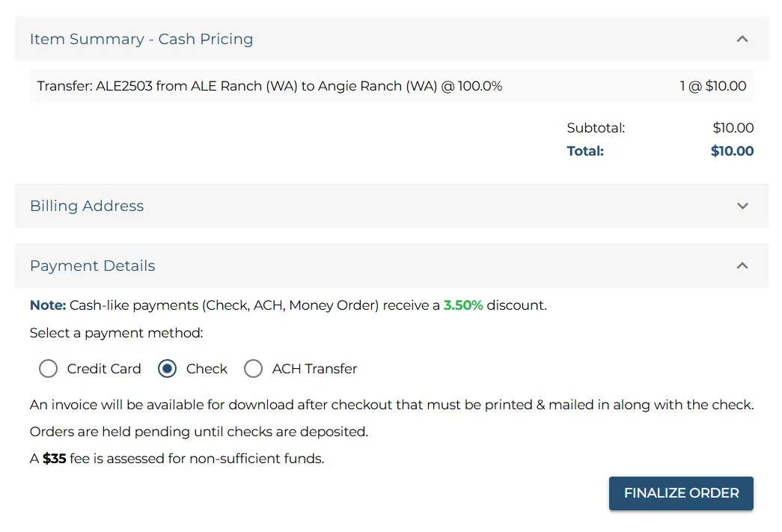Screen dimensions: 782x532
Task: Click the bold Total amount $10.00
Action: 732,151
